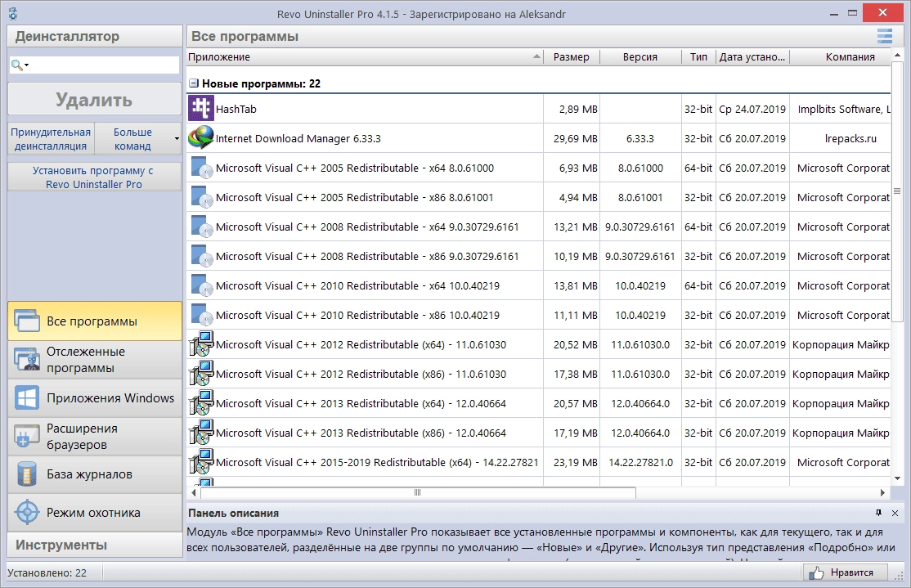Screen dimensions: 911x588
Task: Open Расширения браузеров module
Action: click(x=95, y=437)
